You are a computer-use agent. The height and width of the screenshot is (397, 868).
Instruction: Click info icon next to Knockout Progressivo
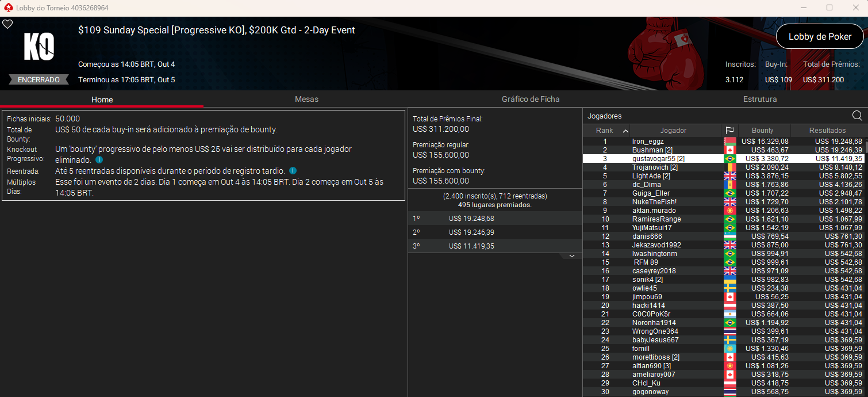(x=99, y=159)
